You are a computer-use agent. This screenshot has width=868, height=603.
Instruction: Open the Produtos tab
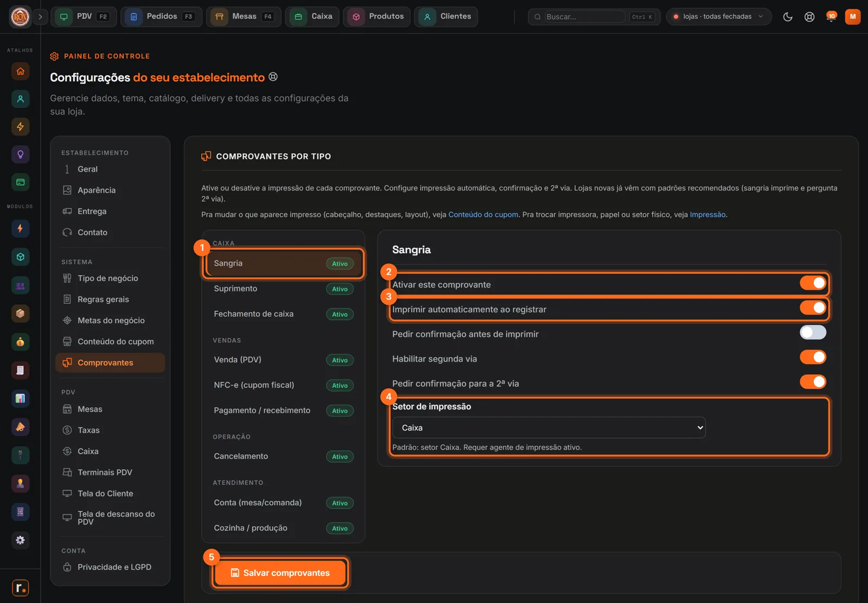(x=376, y=17)
